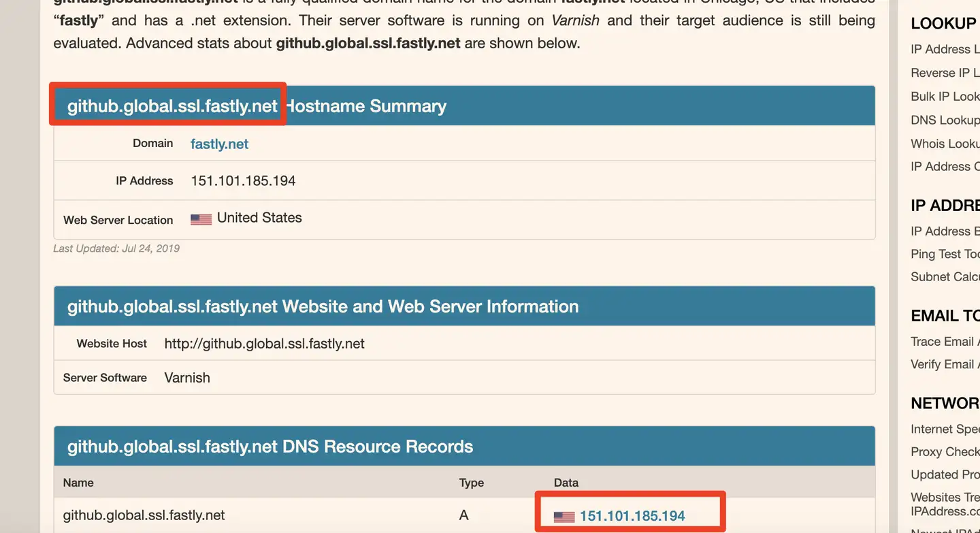Click the Website and Web Server Information heading
Image resolution: width=980 pixels, height=533 pixels.
[x=323, y=306]
